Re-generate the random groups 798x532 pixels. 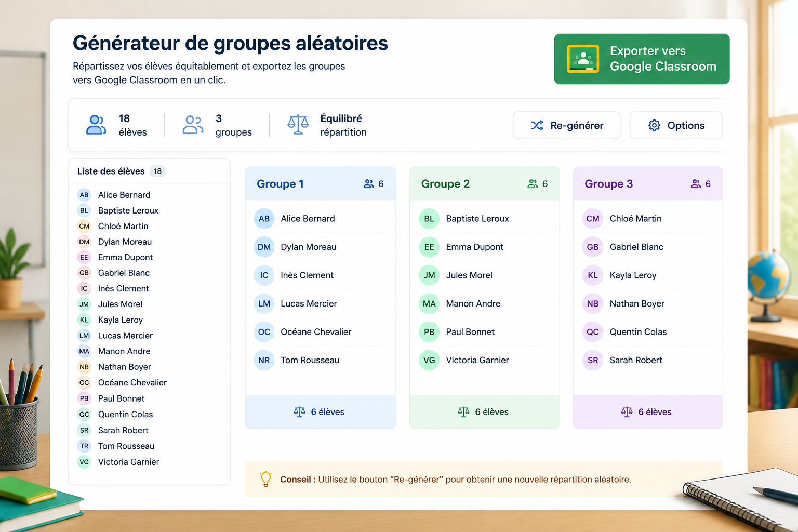click(x=566, y=125)
